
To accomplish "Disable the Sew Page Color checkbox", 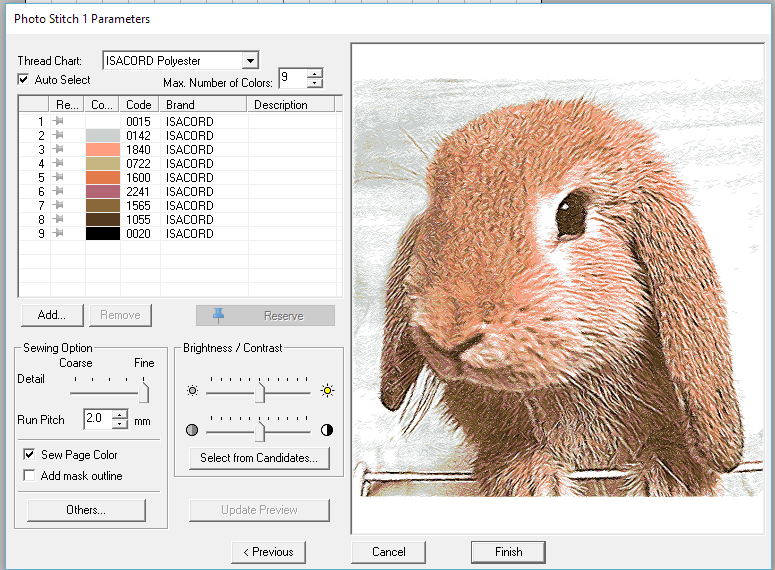I will click(29, 455).
